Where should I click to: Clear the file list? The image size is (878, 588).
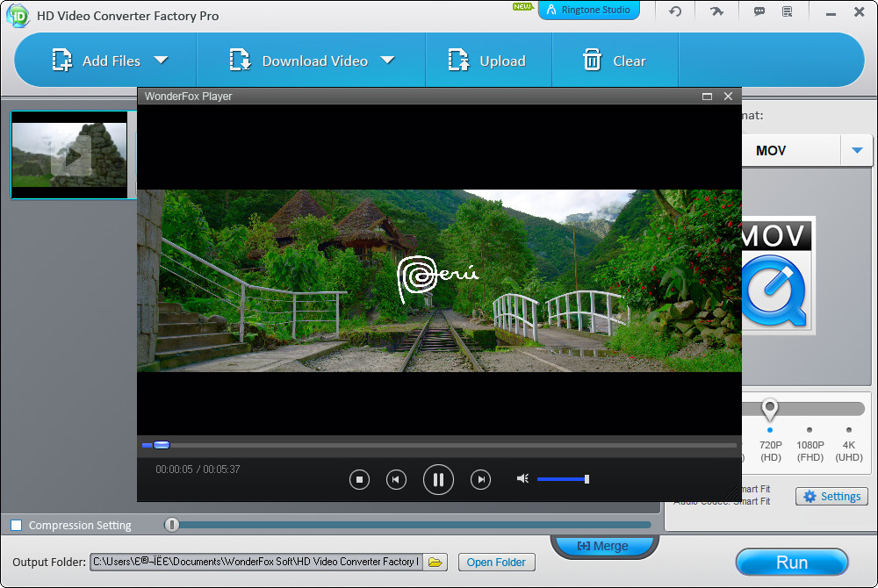pyautogui.click(x=615, y=61)
